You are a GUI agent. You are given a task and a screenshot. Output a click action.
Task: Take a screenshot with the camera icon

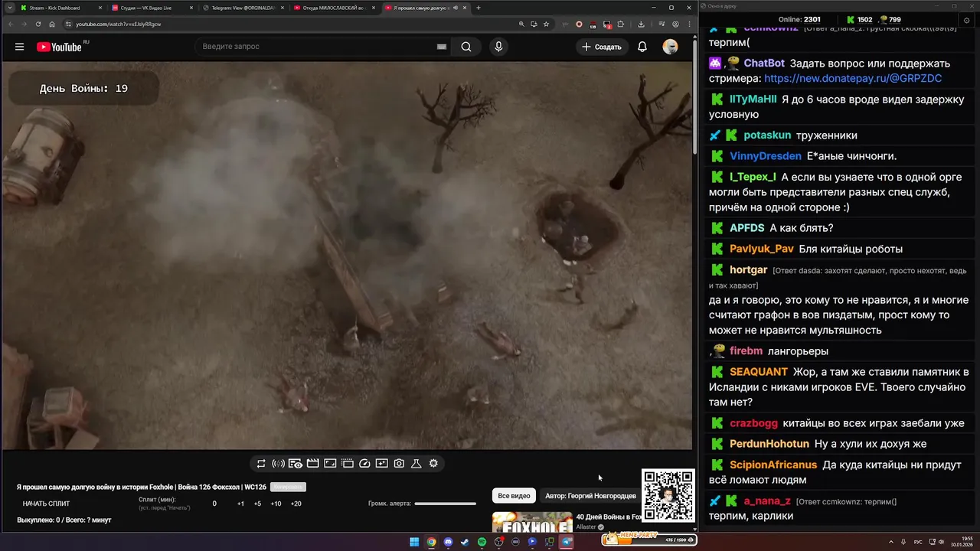tap(399, 464)
